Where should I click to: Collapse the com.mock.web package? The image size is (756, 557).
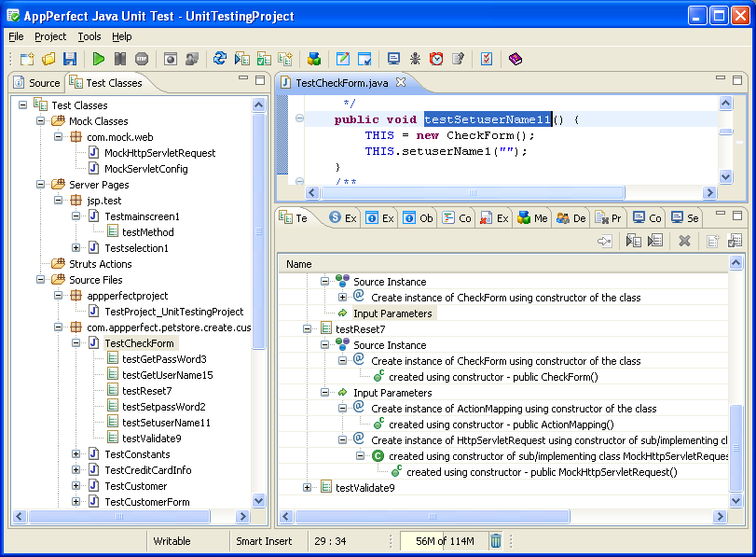coord(59,137)
